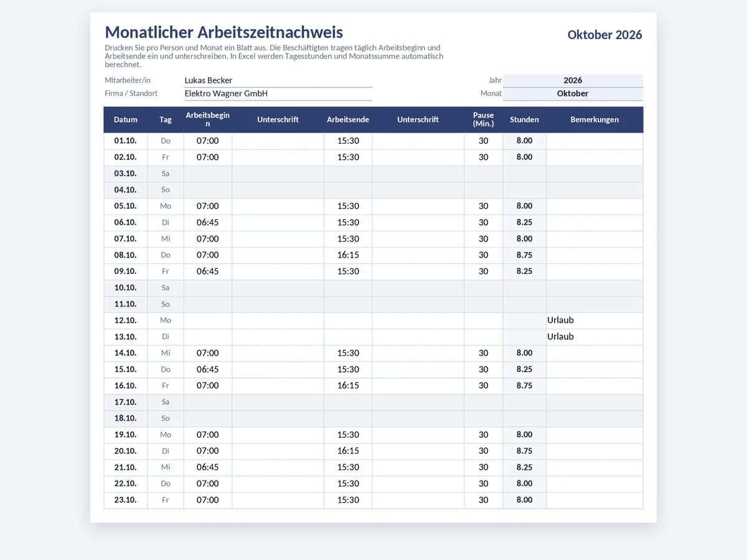Select Stunden 8.00 in row 23.10.
Image resolution: width=747 pixels, height=560 pixels.
[525, 500]
